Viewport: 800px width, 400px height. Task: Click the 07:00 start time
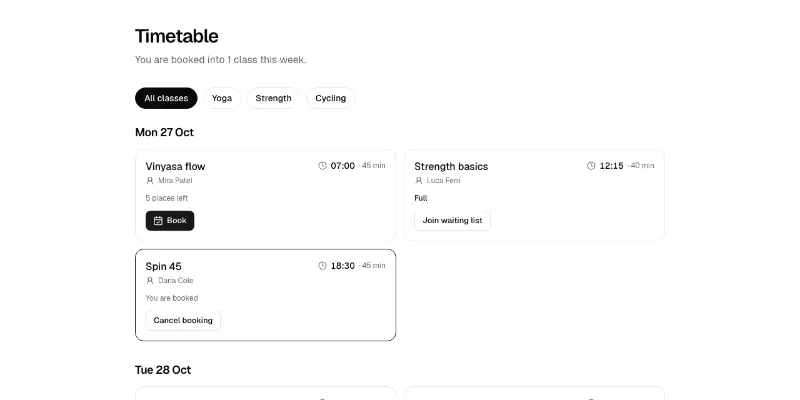[342, 166]
